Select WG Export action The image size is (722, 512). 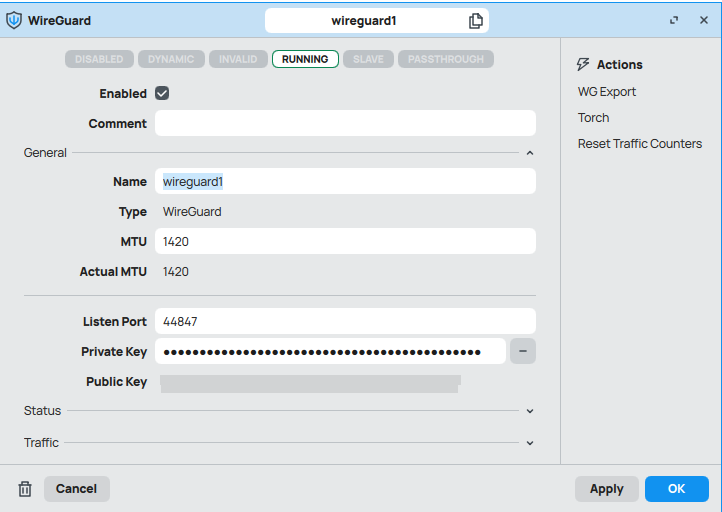(x=606, y=91)
